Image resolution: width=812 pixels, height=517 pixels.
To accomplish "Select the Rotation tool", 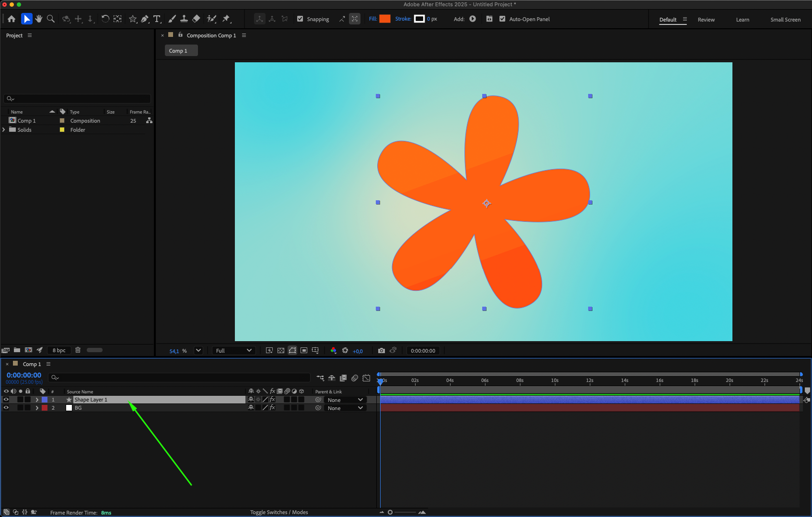I will click(105, 19).
